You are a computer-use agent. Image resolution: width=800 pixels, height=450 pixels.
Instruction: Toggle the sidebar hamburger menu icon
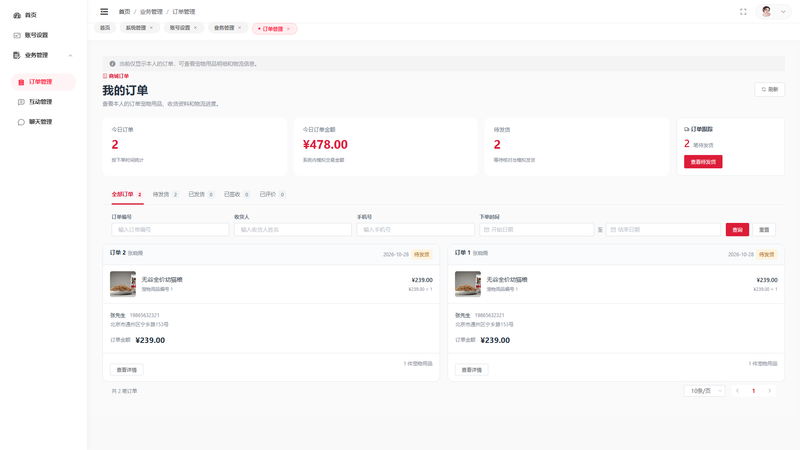(x=104, y=11)
